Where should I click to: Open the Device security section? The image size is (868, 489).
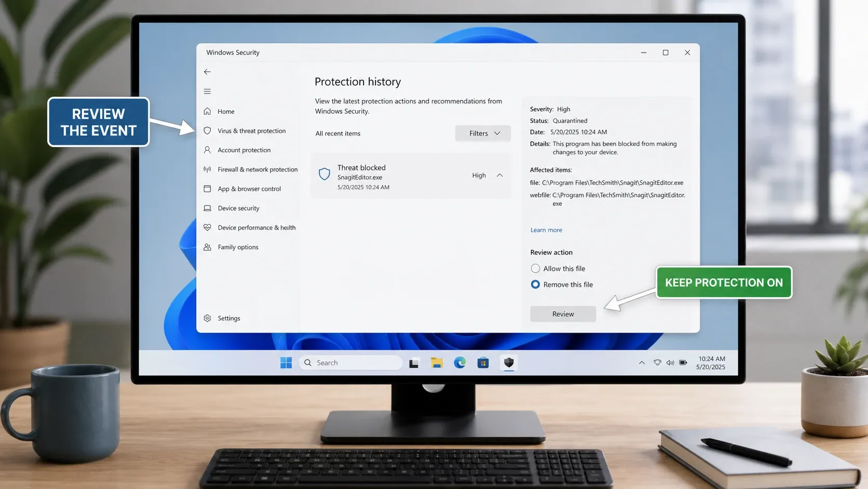[x=238, y=208]
